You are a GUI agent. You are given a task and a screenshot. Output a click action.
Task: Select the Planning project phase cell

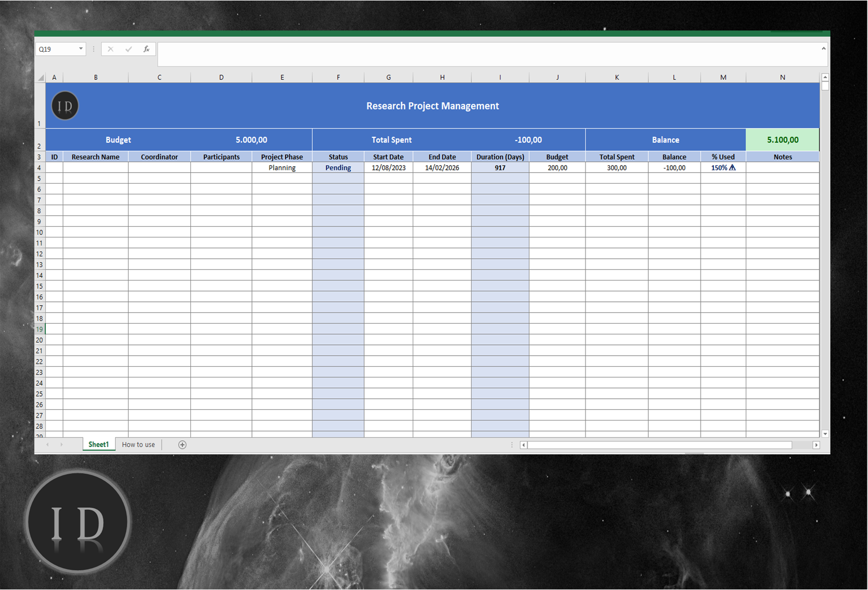tap(282, 168)
